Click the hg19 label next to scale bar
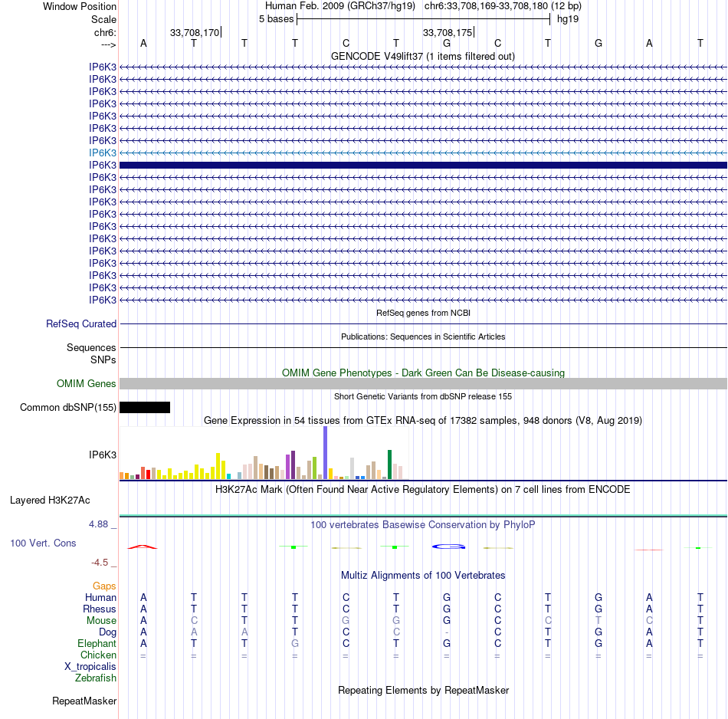The height and width of the screenshot is (719, 728). pos(568,19)
